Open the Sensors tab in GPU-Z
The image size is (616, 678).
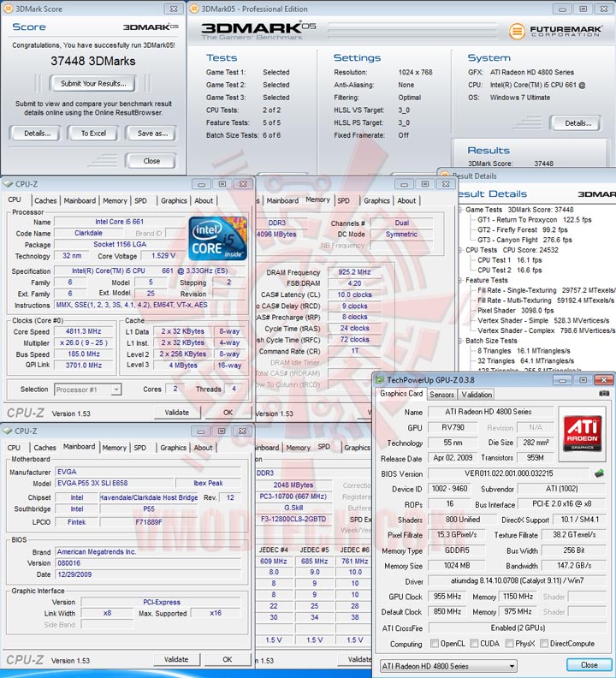coord(441,395)
